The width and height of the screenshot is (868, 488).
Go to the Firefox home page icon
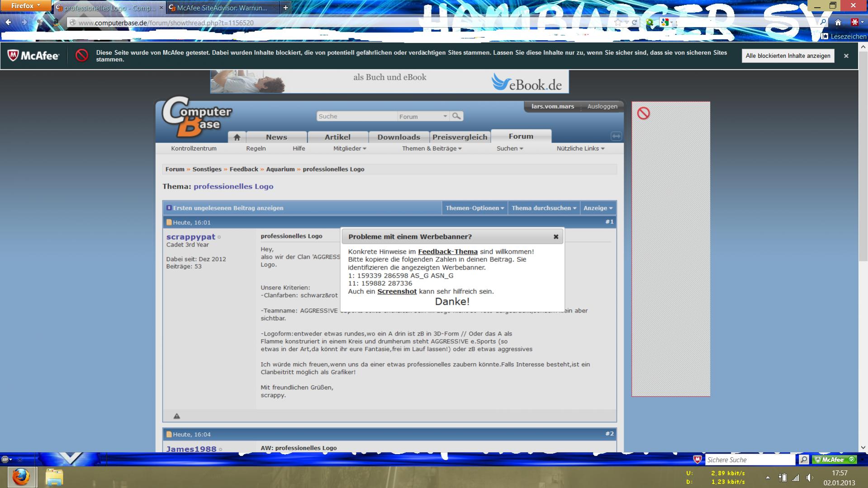tap(838, 22)
